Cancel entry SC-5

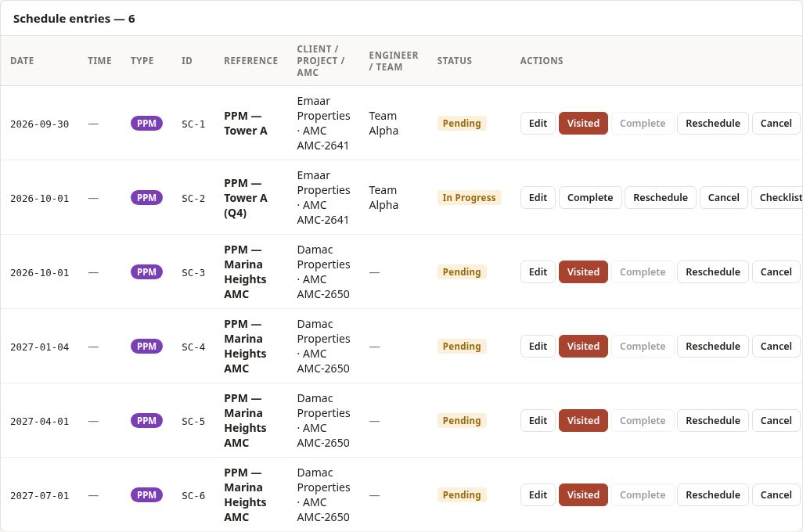[x=776, y=420]
